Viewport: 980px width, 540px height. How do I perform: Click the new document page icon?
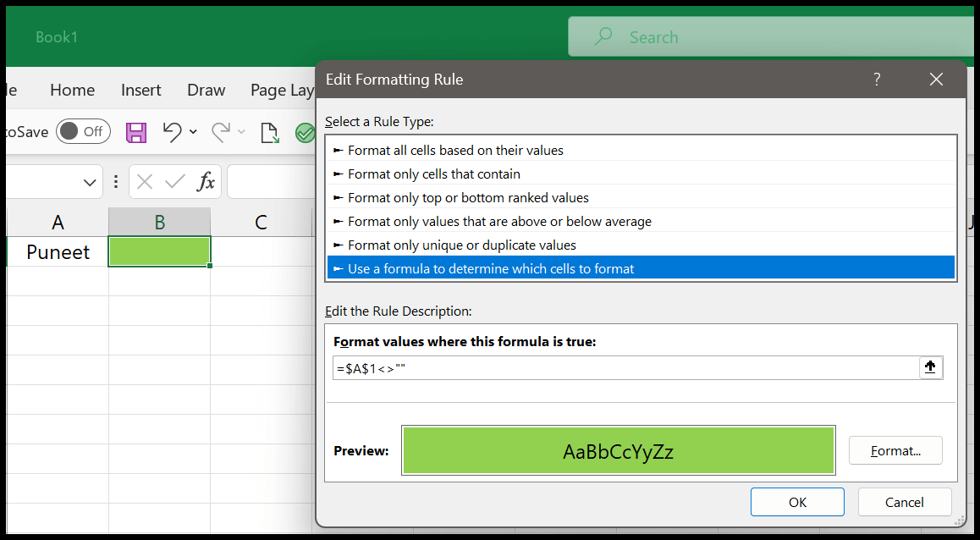(x=269, y=132)
